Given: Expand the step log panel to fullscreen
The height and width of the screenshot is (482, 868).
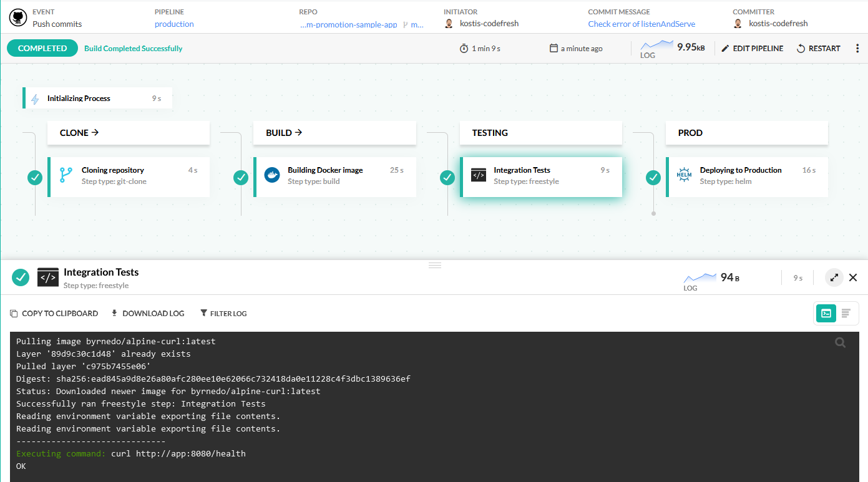Looking at the screenshot, I should 834,277.
